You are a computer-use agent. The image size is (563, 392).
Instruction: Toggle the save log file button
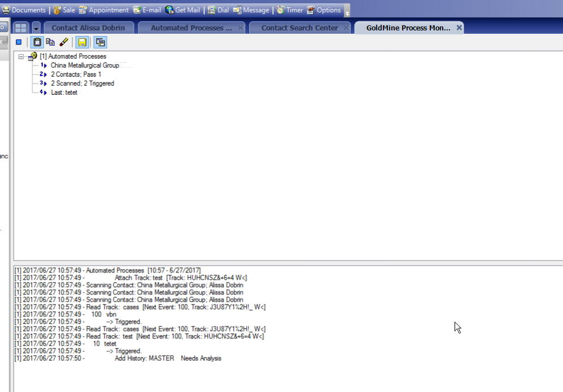pos(83,42)
